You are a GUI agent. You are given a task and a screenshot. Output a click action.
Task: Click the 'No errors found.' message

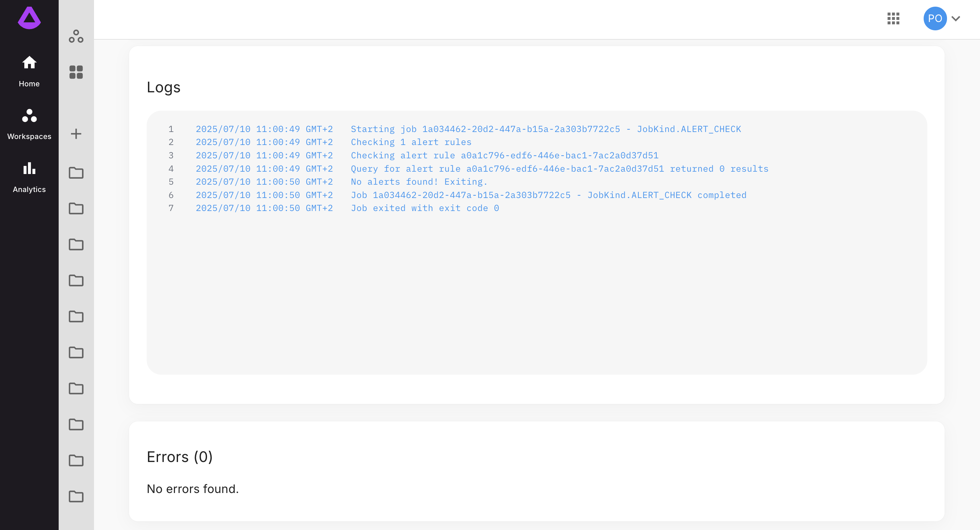[x=193, y=489]
